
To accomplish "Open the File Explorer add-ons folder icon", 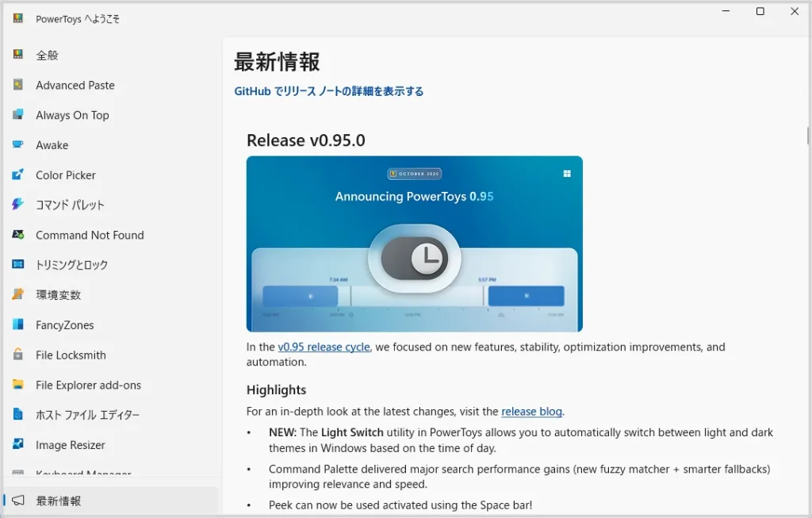I will click(18, 385).
